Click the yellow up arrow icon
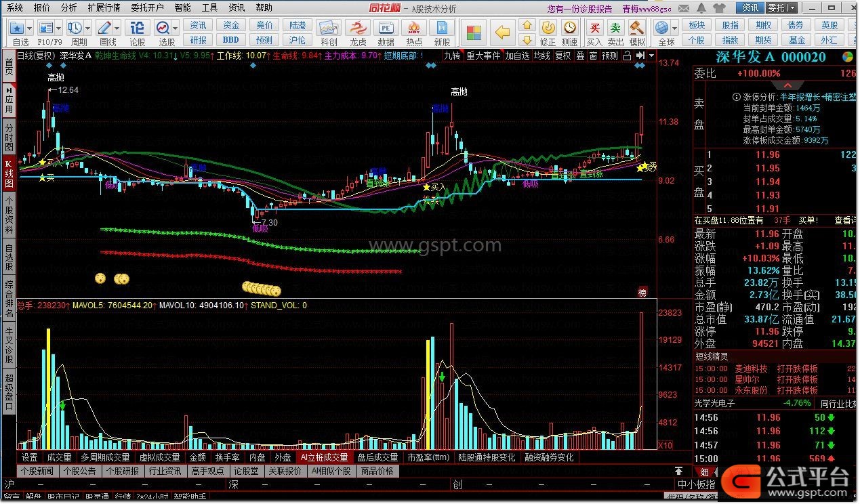The width and height of the screenshot is (860, 504). point(527,24)
